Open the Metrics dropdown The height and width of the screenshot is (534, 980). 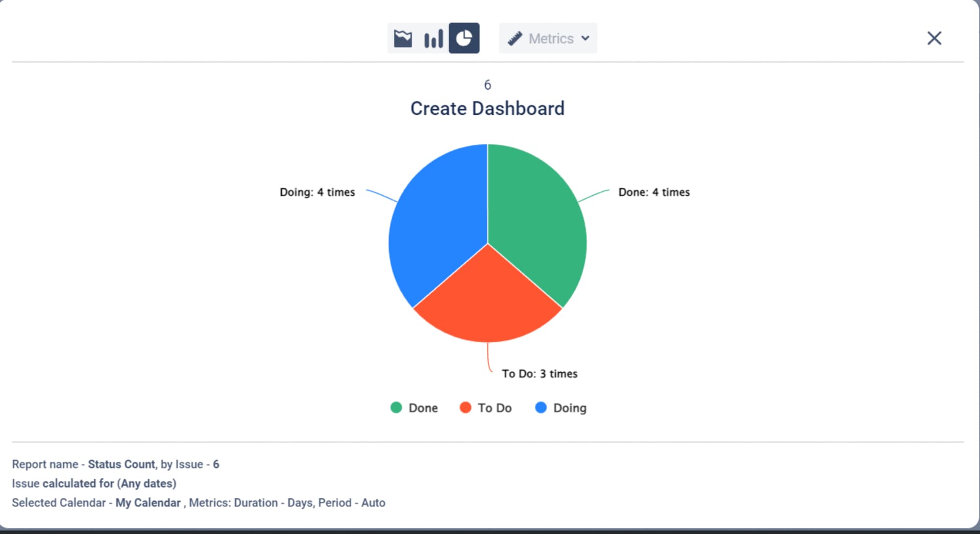(548, 38)
